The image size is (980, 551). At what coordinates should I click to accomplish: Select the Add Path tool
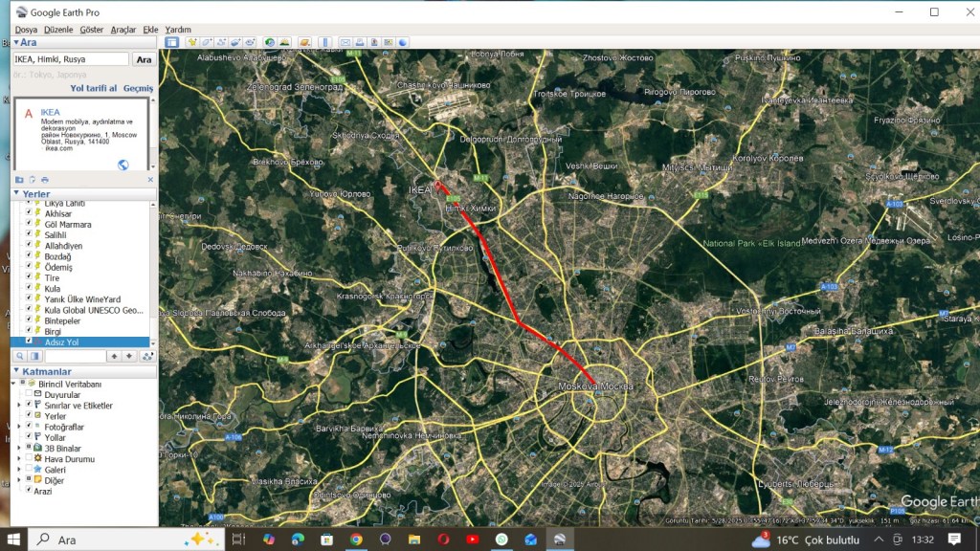(221, 42)
